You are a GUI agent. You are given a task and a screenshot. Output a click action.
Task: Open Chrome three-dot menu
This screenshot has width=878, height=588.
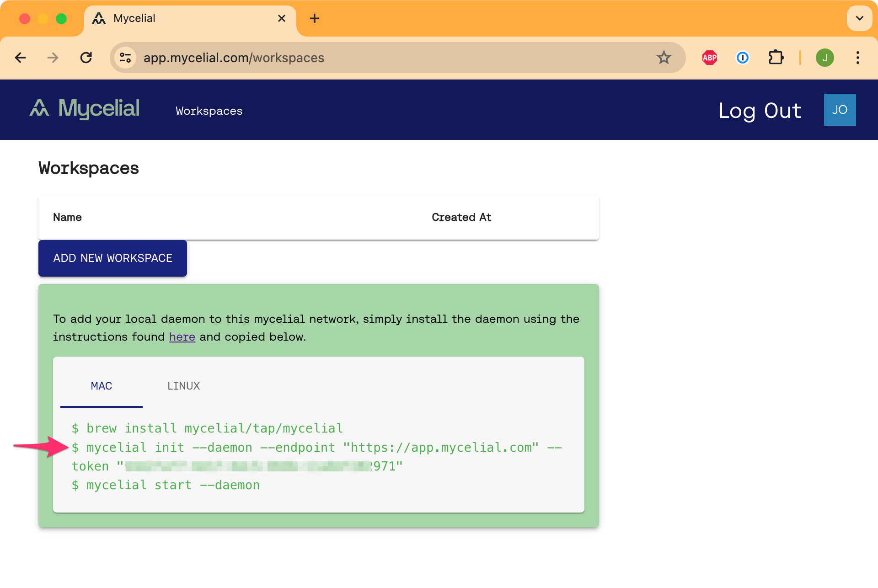(857, 58)
